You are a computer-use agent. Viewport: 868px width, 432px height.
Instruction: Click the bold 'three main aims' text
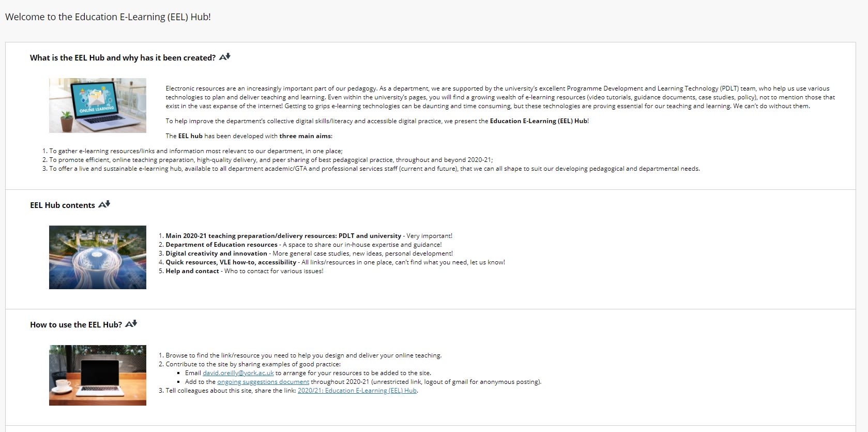click(x=305, y=136)
